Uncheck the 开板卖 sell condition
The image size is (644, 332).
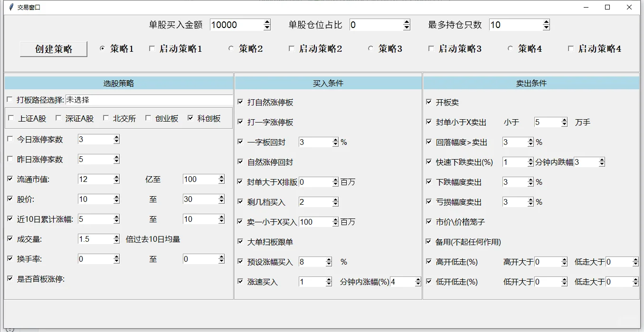point(429,102)
